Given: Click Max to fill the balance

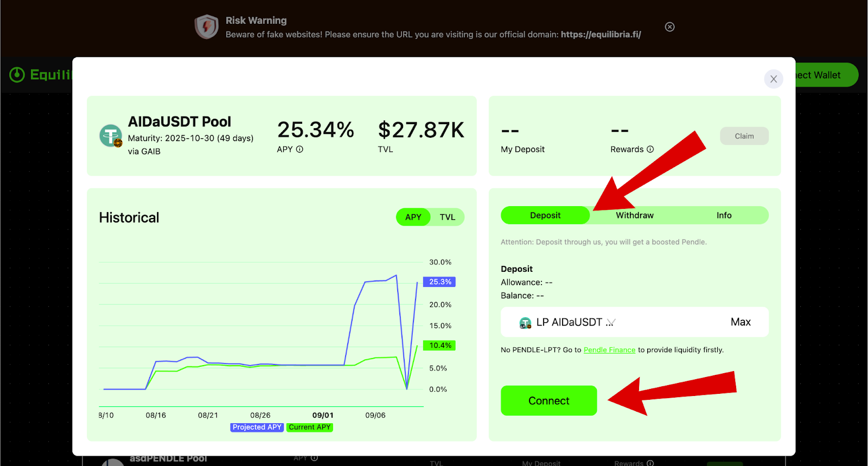Looking at the screenshot, I should click(x=741, y=322).
